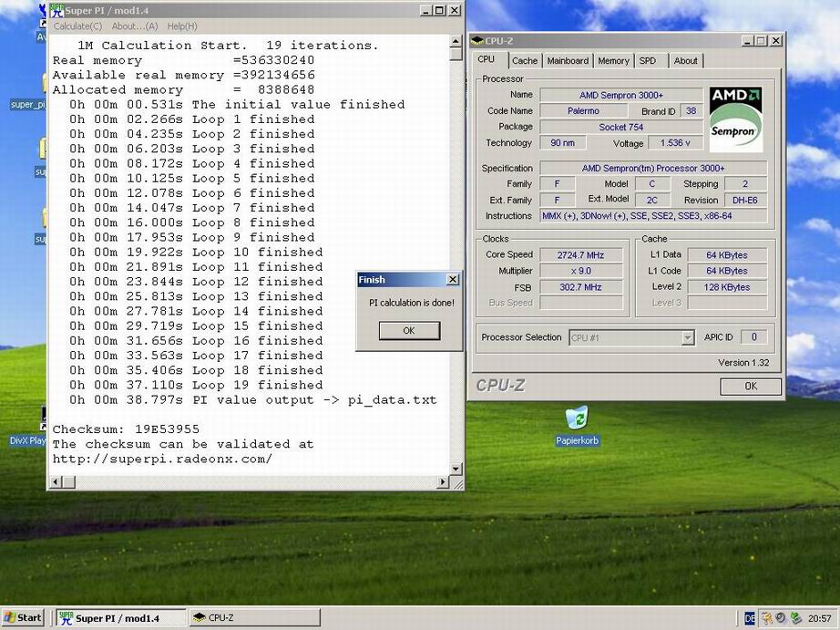The height and width of the screenshot is (630, 840).
Task: Click the Model value 'C'
Action: [x=652, y=184]
